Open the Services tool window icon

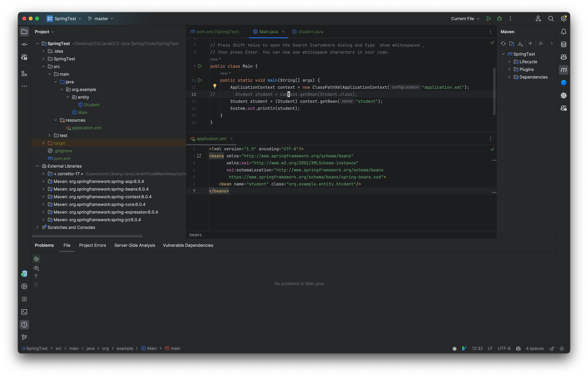(24, 286)
